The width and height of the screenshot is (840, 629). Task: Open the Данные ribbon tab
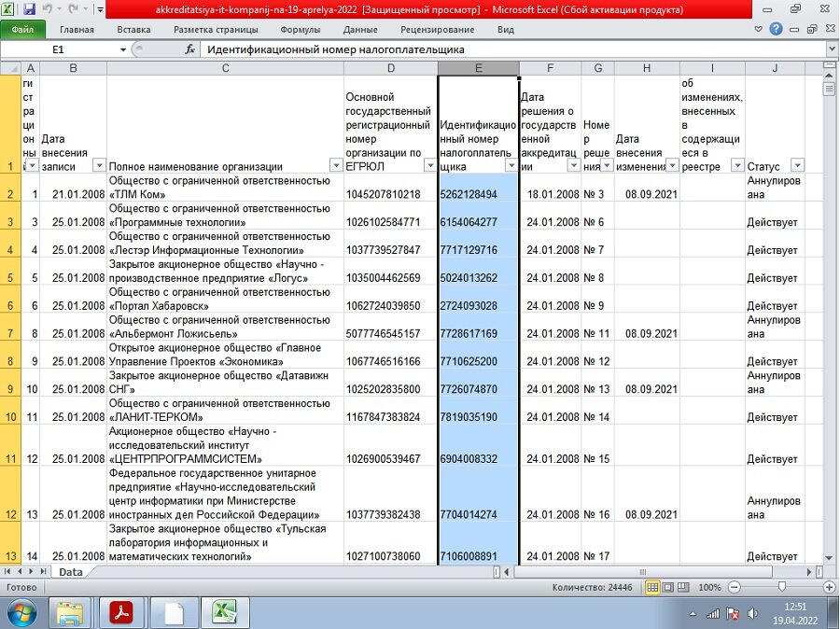(x=360, y=30)
